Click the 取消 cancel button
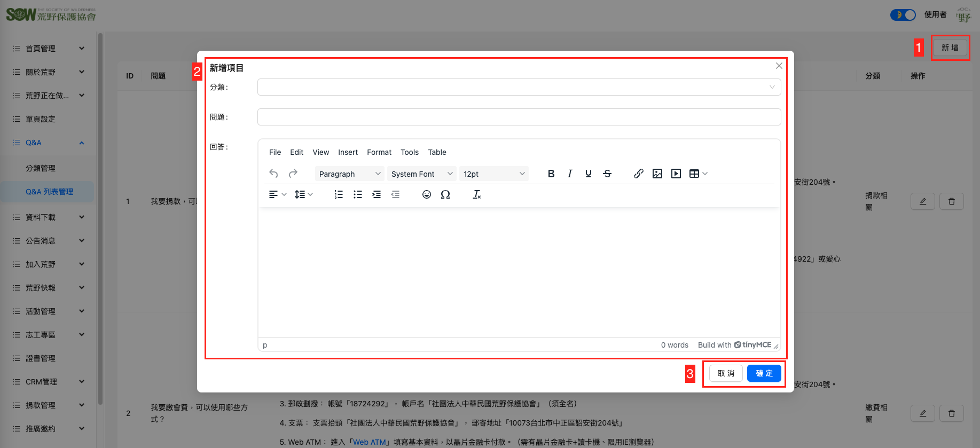980x448 pixels. pyautogui.click(x=726, y=373)
